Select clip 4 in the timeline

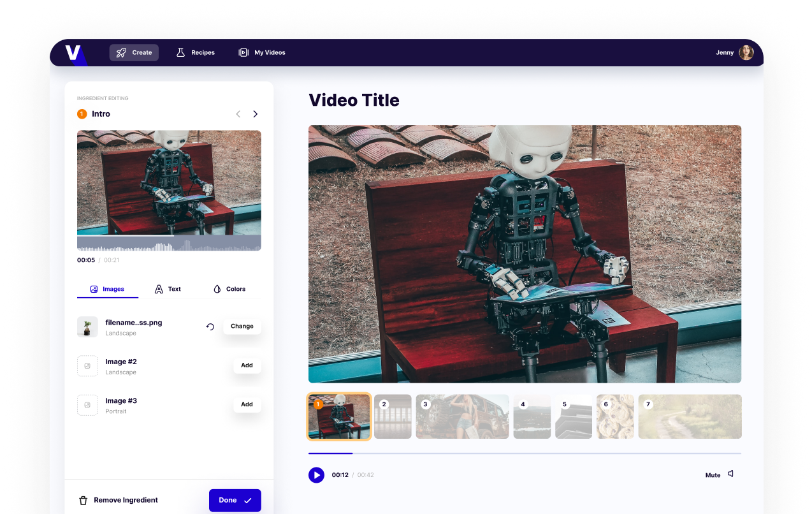pos(532,416)
